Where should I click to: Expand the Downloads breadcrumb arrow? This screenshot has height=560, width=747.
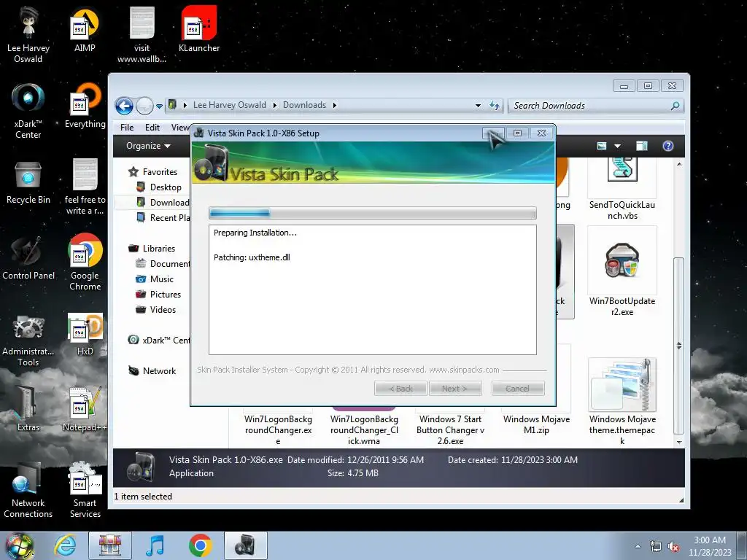[x=334, y=105]
